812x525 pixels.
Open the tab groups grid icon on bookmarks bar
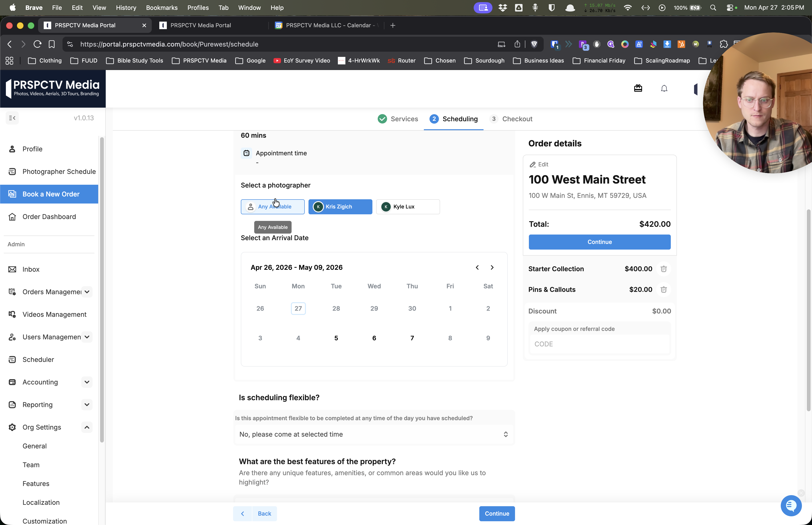10,61
